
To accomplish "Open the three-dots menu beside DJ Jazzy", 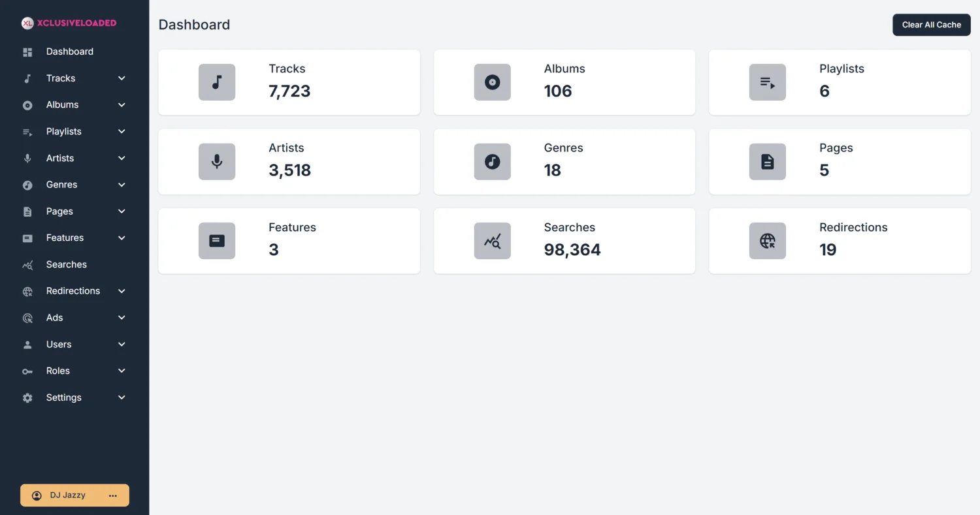I will pos(113,495).
